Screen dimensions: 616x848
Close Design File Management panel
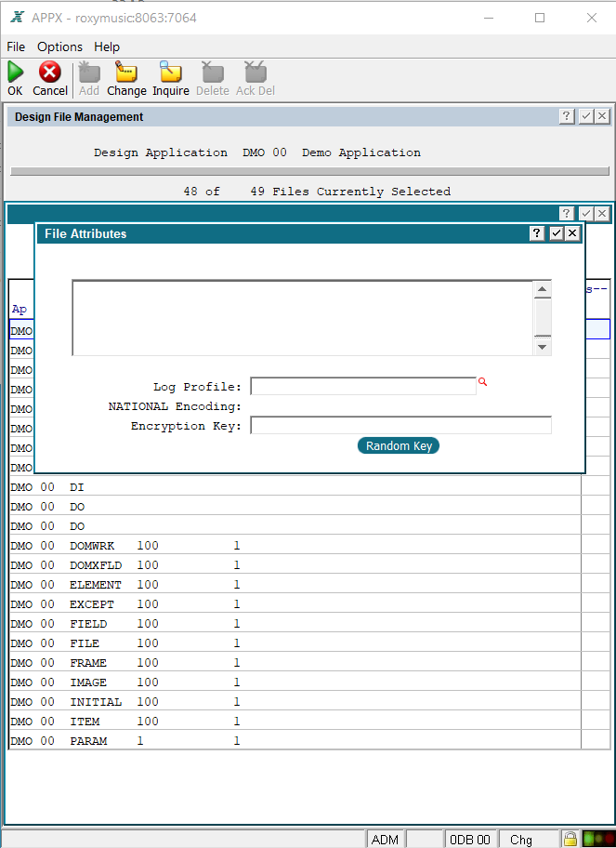[602, 115]
